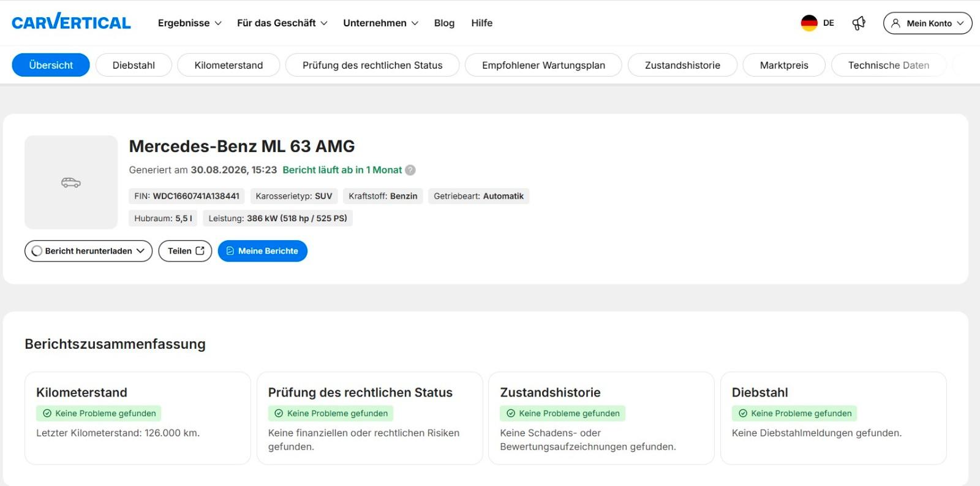Click the Kraftstoff Benzin tag
This screenshot has height=486, width=980.
(x=383, y=196)
